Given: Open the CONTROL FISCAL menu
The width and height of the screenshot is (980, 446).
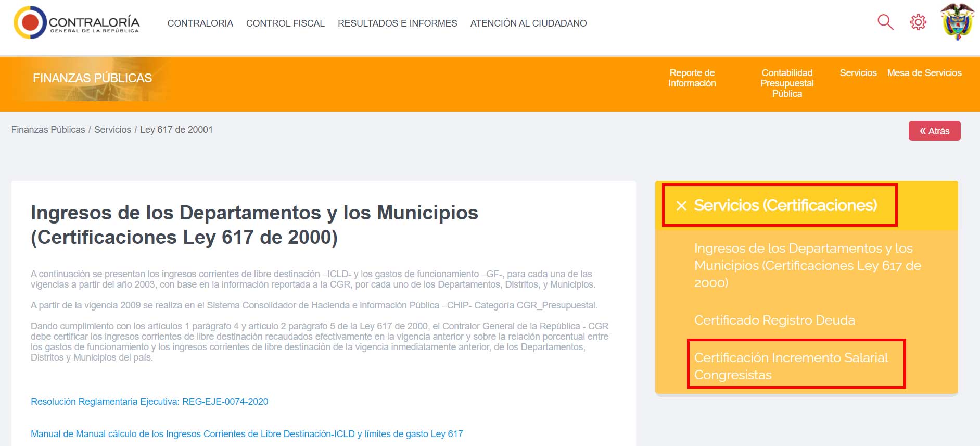Looking at the screenshot, I should coord(285,23).
